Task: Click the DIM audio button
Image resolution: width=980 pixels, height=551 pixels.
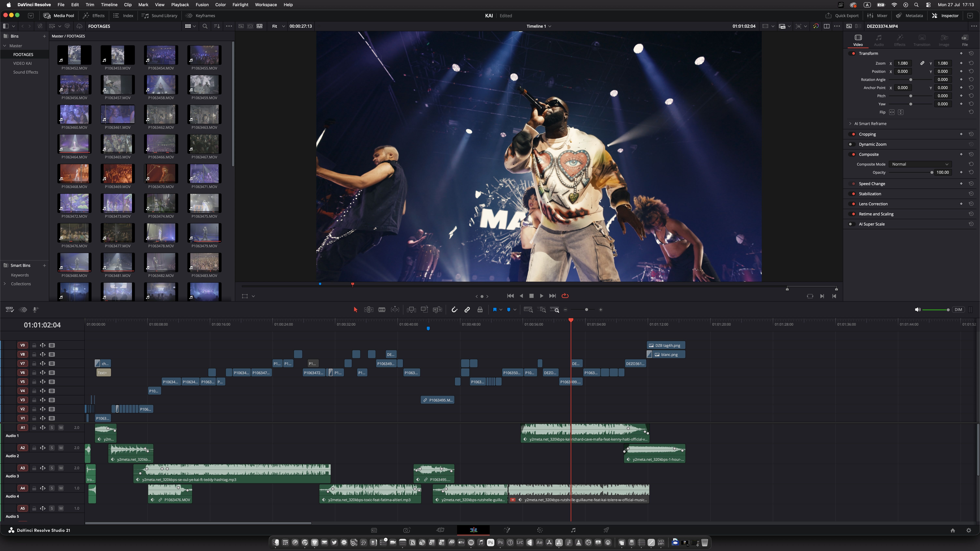Action: [958, 310]
